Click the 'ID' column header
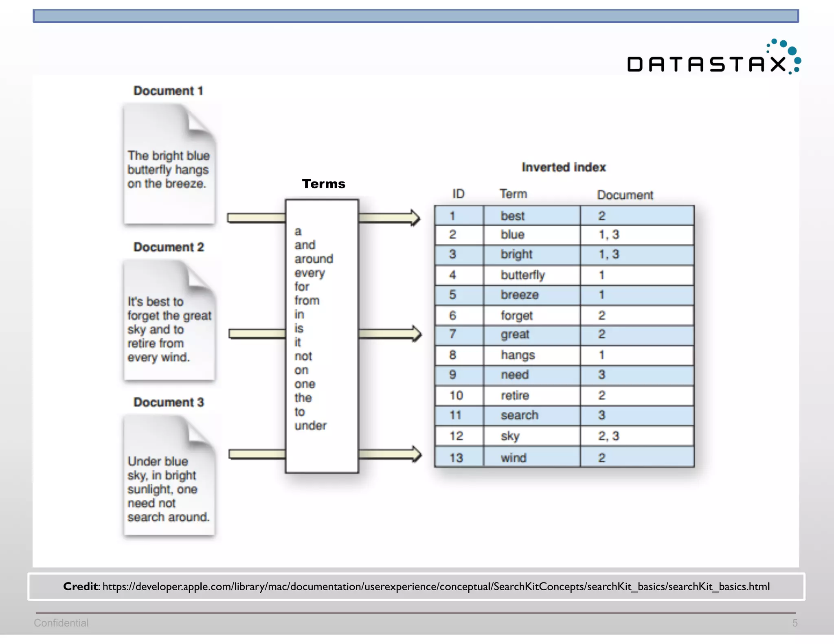 [458, 194]
